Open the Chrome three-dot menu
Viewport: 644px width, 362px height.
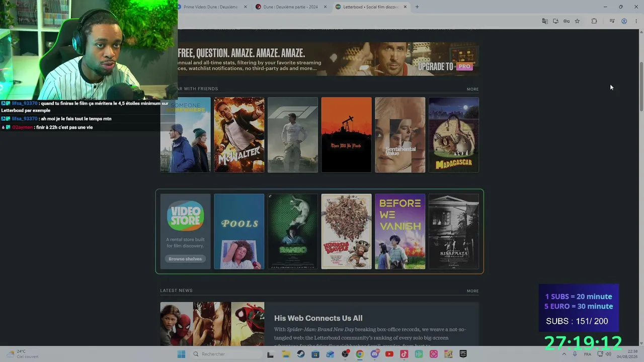click(x=636, y=21)
